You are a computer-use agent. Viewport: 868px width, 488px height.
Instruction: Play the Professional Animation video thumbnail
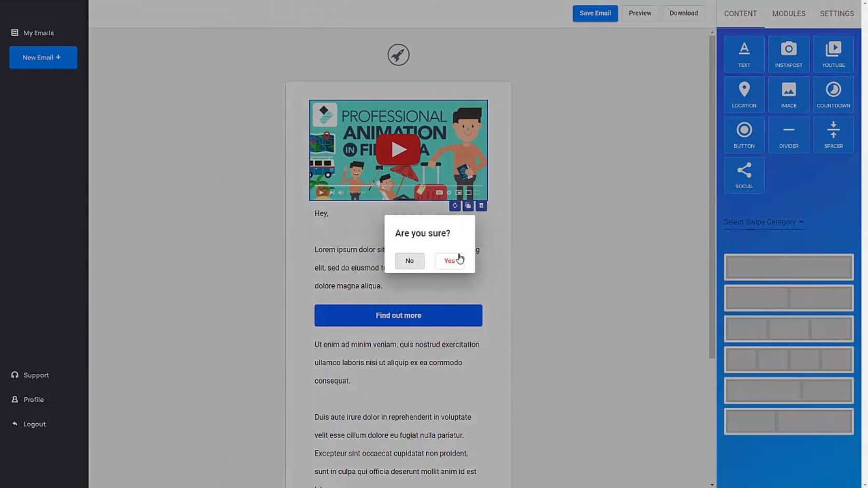point(398,149)
